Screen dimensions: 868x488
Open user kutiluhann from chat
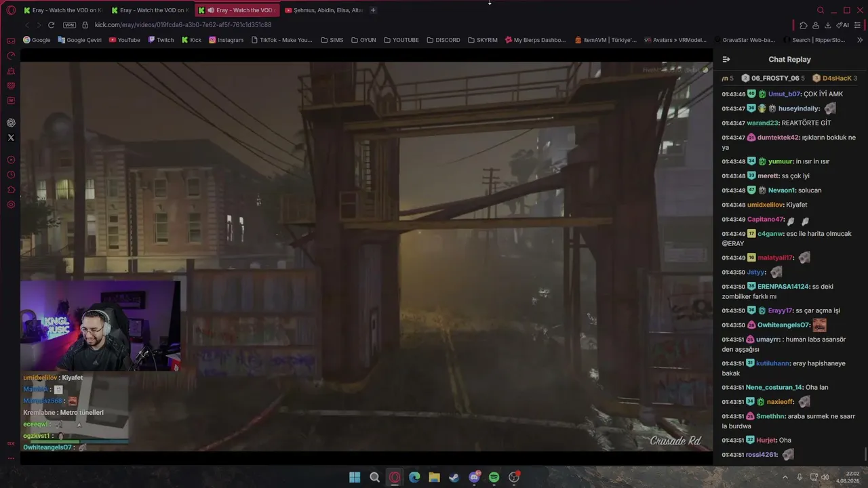[772, 363]
